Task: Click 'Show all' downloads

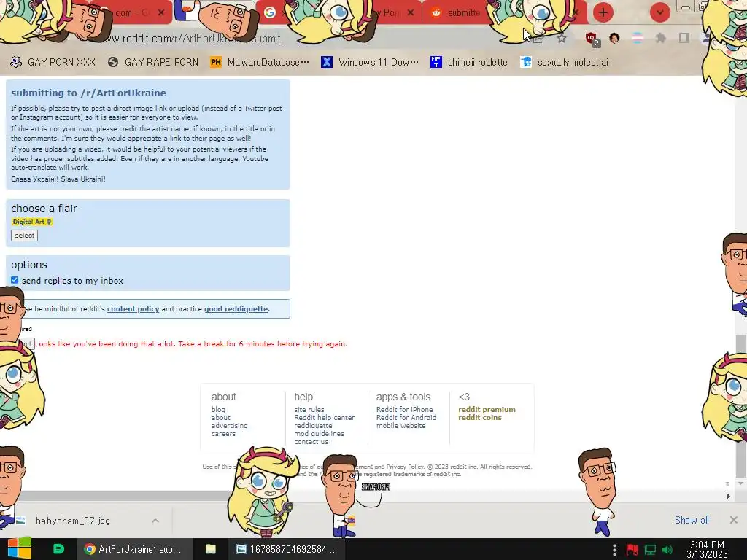Action: point(692,520)
